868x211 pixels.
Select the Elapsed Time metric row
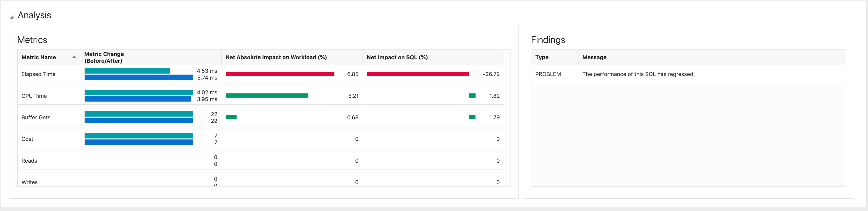(x=39, y=74)
